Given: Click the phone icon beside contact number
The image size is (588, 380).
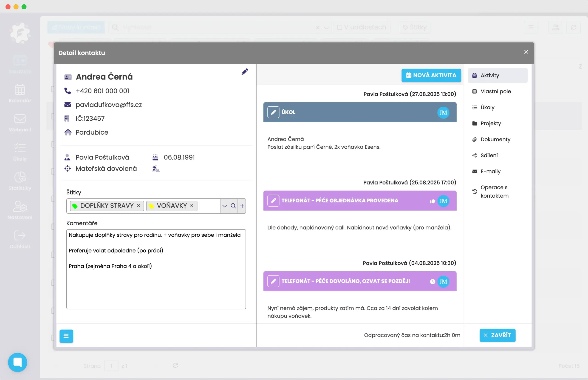Looking at the screenshot, I should 67,91.
